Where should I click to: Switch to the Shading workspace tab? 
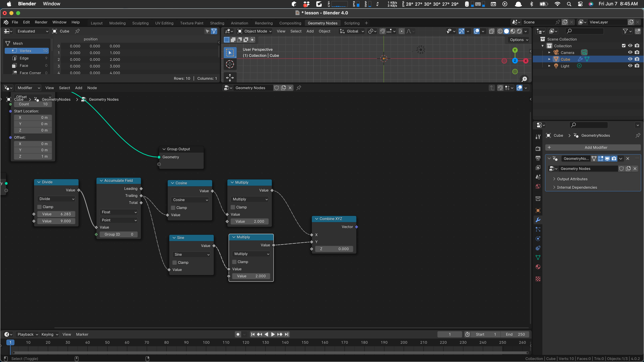217,23
